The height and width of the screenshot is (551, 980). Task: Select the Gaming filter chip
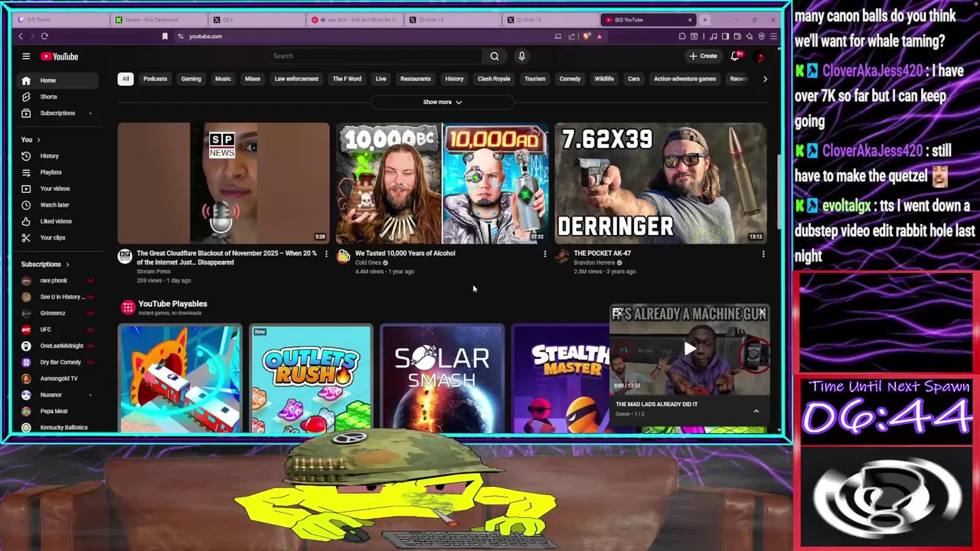[191, 79]
